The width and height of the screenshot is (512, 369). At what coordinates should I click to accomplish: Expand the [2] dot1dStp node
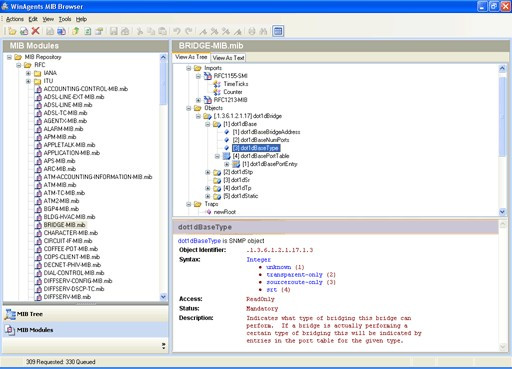(208, 172)
